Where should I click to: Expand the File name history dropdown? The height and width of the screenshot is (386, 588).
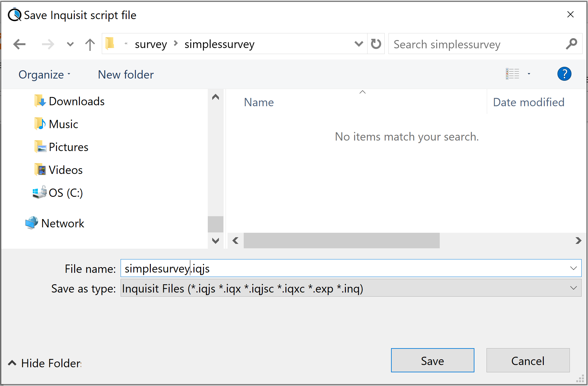click(573, 268)
